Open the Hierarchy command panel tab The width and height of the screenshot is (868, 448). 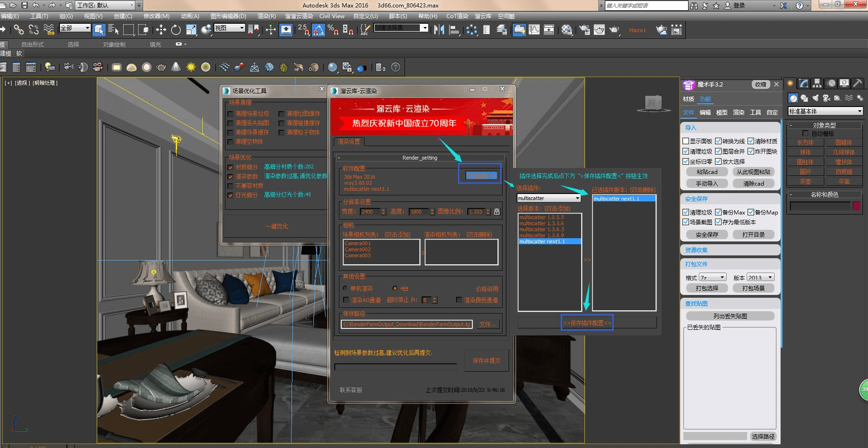(x=817, y=83)
